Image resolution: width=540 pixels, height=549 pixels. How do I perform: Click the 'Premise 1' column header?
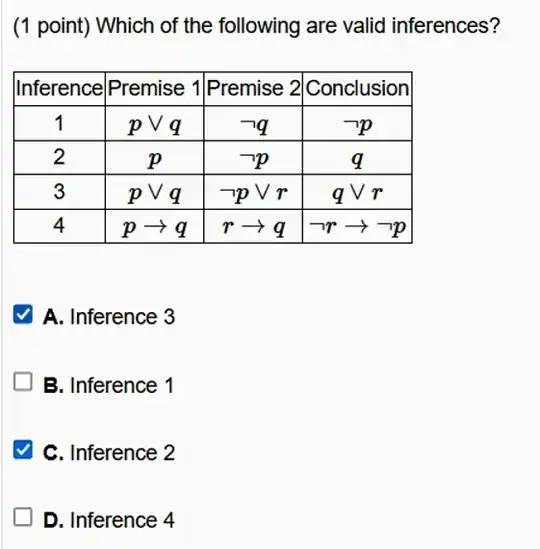point(154,89)
